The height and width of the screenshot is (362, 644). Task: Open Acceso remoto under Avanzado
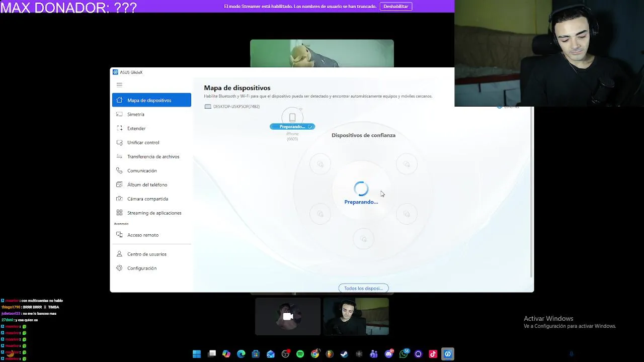click(x=151, y=235)
